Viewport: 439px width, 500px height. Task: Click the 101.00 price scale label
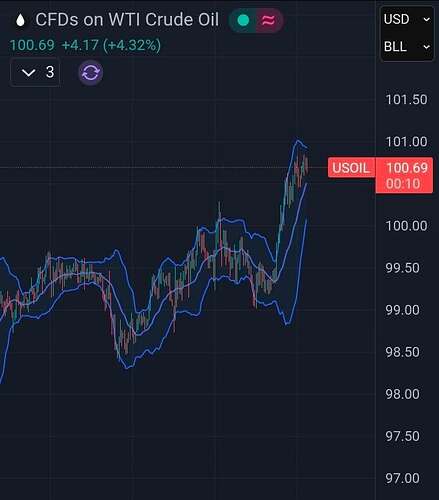[x=406, y=142]
